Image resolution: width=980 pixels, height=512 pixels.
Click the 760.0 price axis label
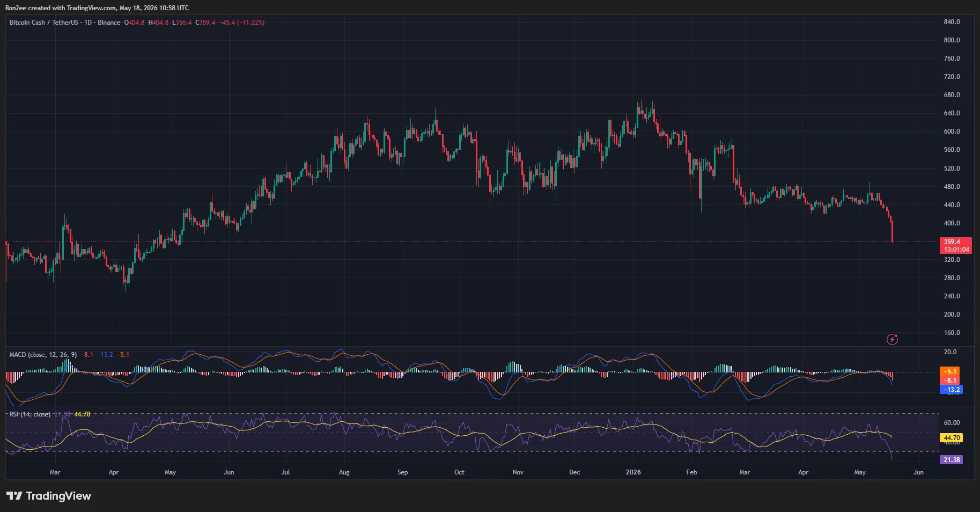952,58
